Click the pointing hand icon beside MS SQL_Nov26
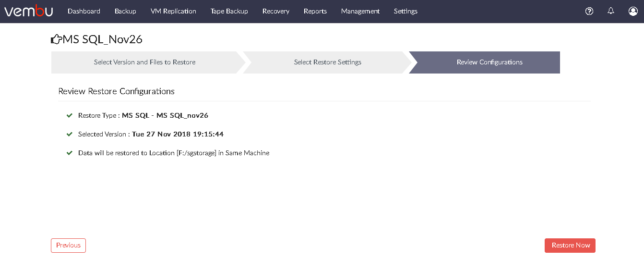This screenshot has width=644, height=259. [x=57, y=39]
